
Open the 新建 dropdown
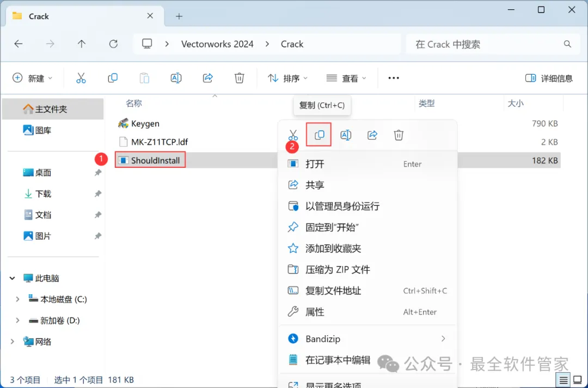(32, 78)
